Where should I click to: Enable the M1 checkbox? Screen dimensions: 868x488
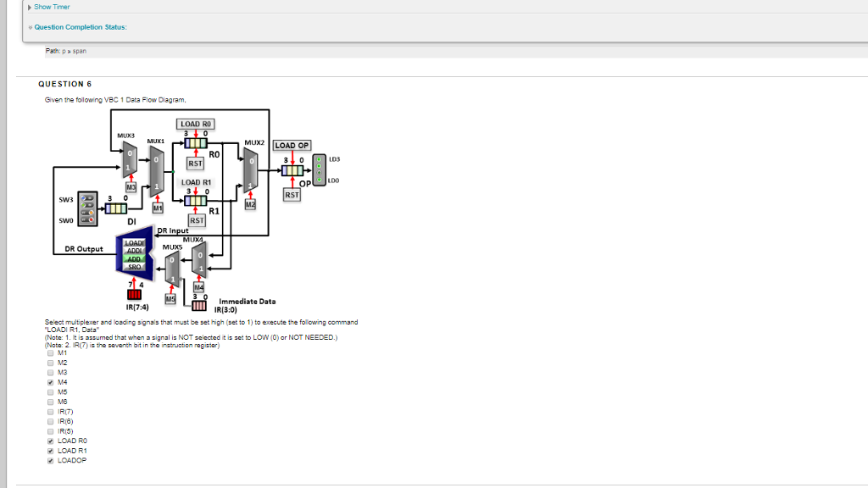(x=49, y=353)
